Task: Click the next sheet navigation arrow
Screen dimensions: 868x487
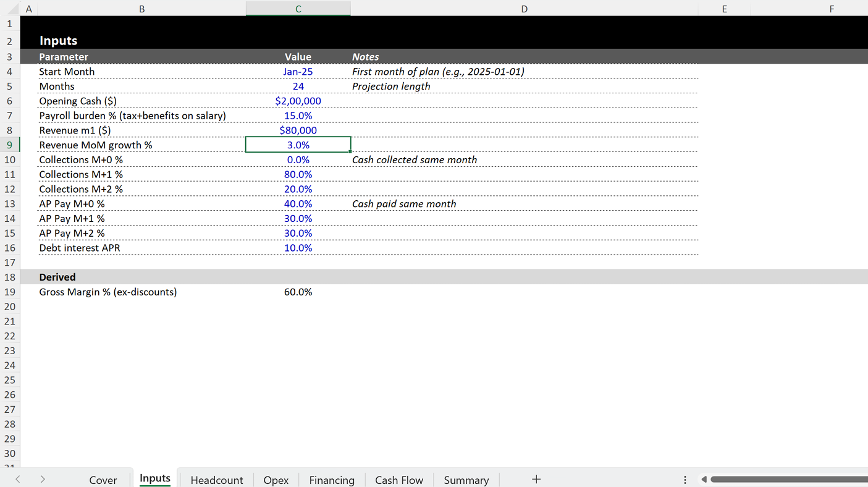Action: pos(42,479)
